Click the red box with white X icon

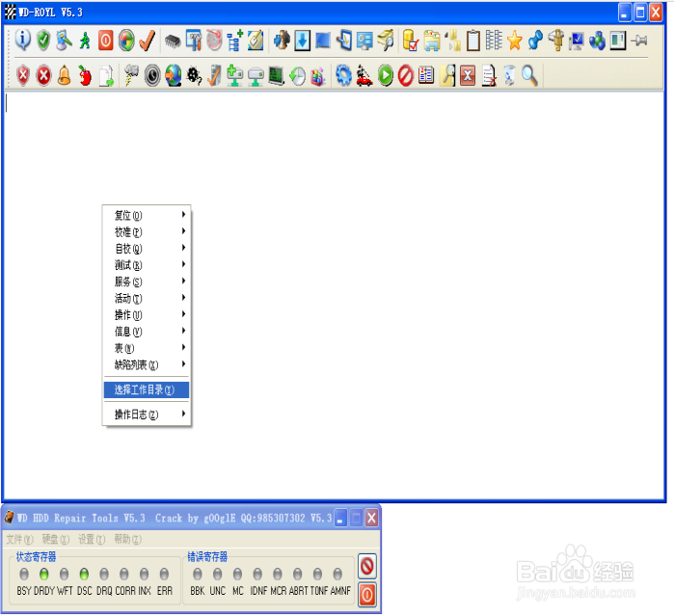pyautogui.click(x=468, y=75)
